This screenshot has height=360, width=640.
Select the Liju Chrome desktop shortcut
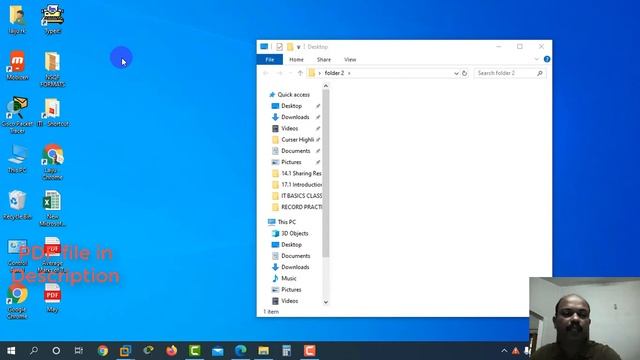point(52,162)
